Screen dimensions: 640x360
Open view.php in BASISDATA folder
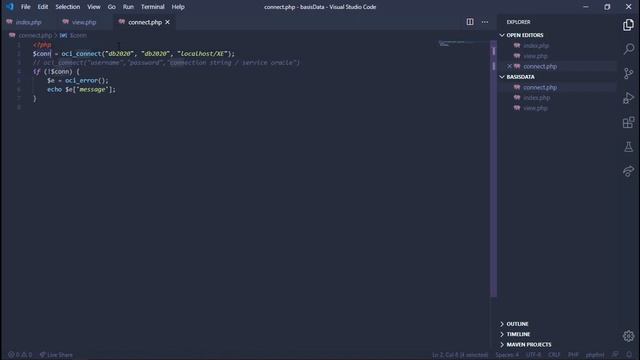click(x=535, y=108)
